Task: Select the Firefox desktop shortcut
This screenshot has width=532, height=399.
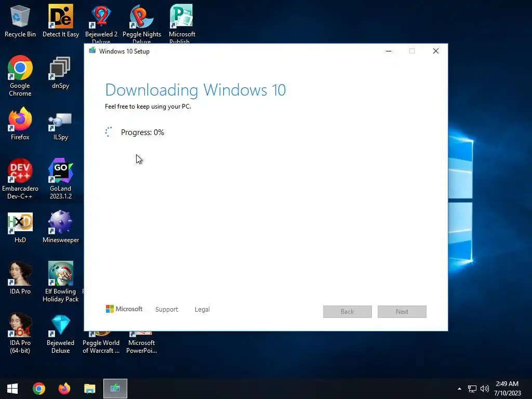Action: click(20, 124)
